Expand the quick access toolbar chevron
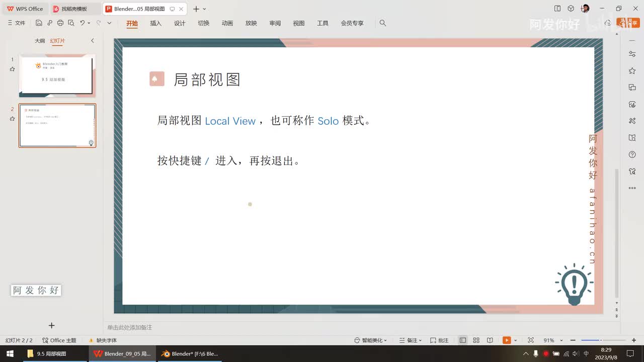The image size is (644, 362). 109,23
